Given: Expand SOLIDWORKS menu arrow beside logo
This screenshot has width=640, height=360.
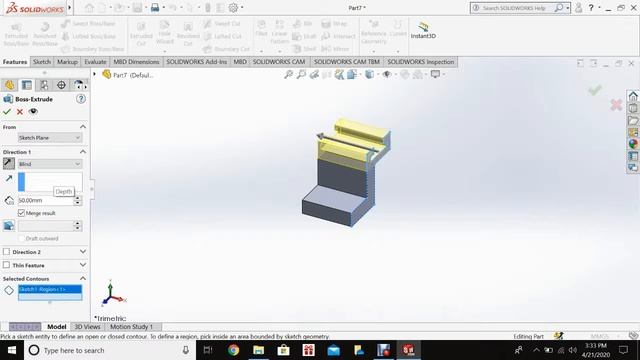Looking at the screenshot, I should (x=70, y=7).
